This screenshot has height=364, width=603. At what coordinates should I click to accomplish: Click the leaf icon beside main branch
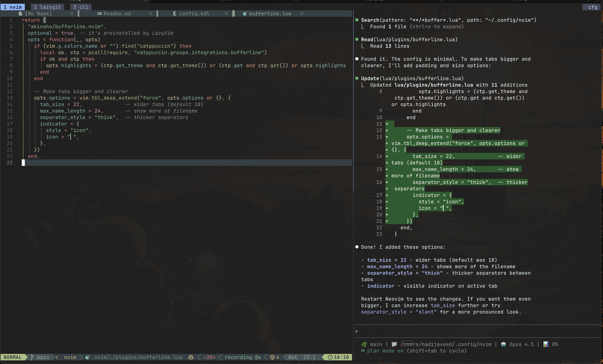[364, 344]
